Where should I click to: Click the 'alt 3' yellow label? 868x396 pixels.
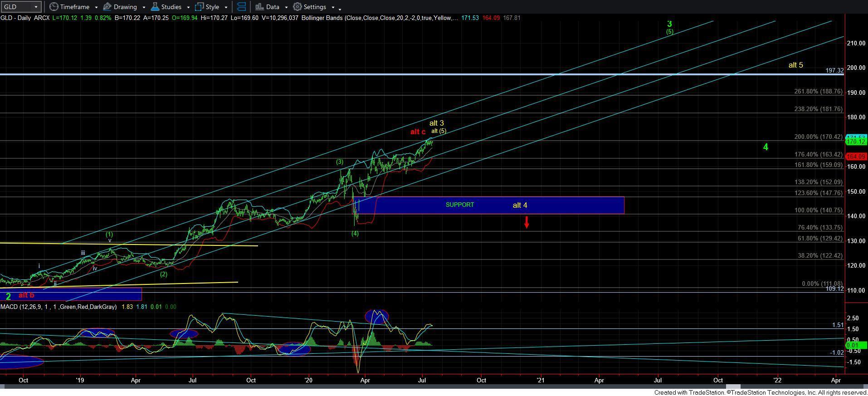click(x=436, y=123)
